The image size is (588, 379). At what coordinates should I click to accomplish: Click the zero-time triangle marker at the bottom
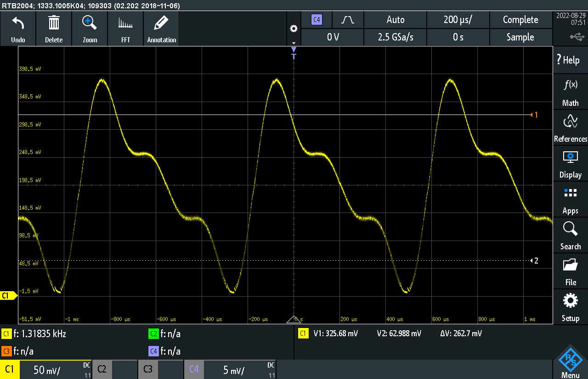[294, 320]
